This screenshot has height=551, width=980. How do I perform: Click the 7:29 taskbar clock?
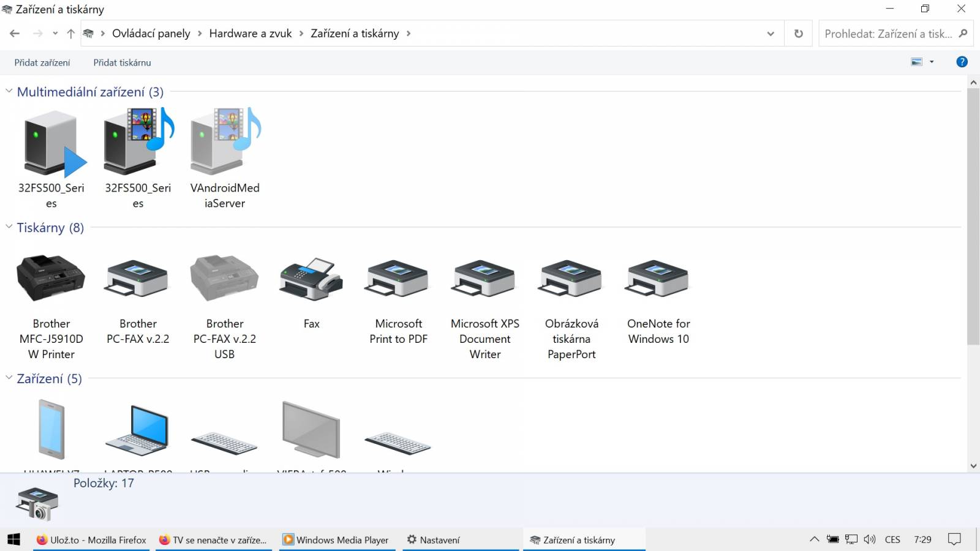click(x=922, y=539)
